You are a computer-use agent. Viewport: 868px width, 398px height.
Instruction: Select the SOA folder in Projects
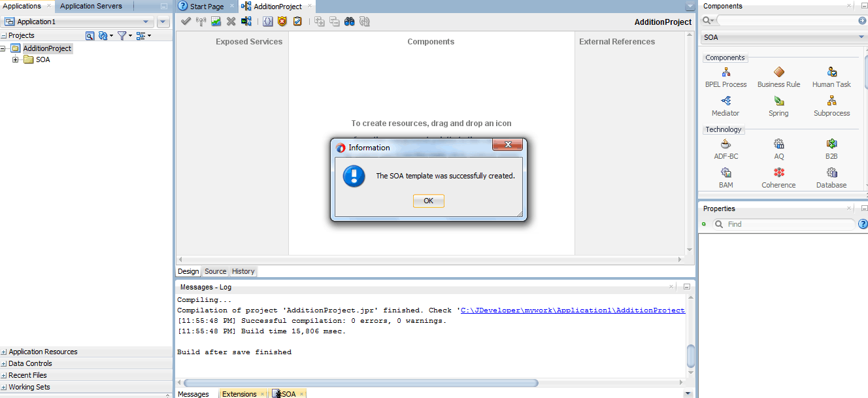point(42,59)
